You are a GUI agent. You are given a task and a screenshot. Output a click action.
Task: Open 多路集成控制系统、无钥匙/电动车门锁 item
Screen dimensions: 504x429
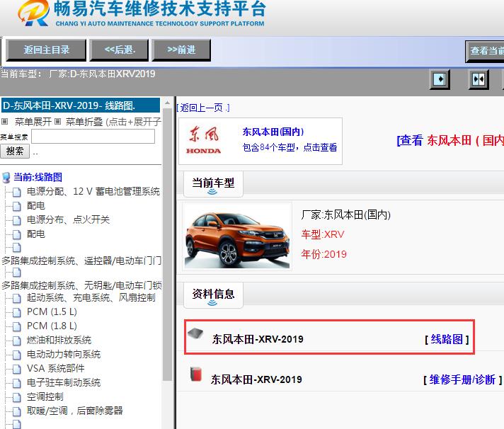coord(81,285)
